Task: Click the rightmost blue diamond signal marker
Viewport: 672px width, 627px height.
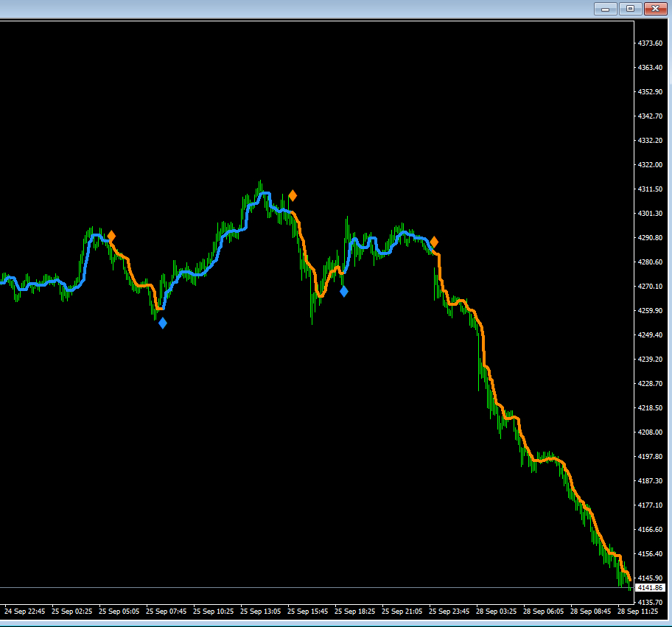Action: [344, 292]
